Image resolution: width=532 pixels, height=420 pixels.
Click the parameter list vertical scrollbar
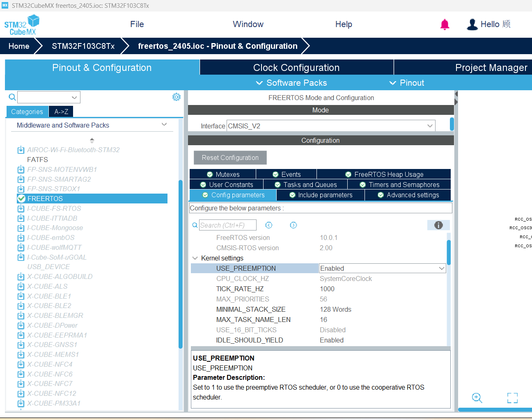click(x=449, y=252)
